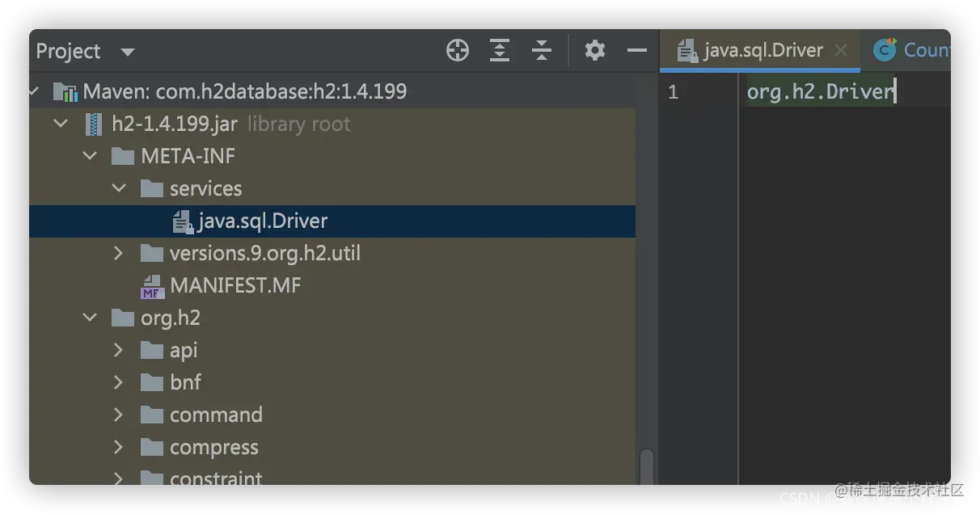Click the java.sql.Driver file icon in tree
This screenshot has height=514, width=980.
coord(183,221)
